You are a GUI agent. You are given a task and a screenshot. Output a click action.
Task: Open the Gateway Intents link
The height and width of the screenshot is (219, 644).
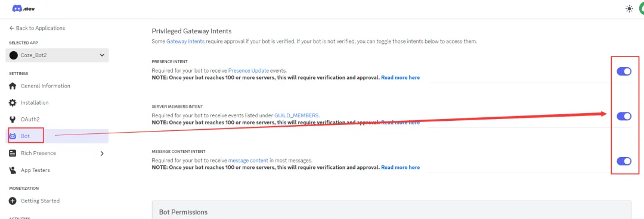[185, 42]
